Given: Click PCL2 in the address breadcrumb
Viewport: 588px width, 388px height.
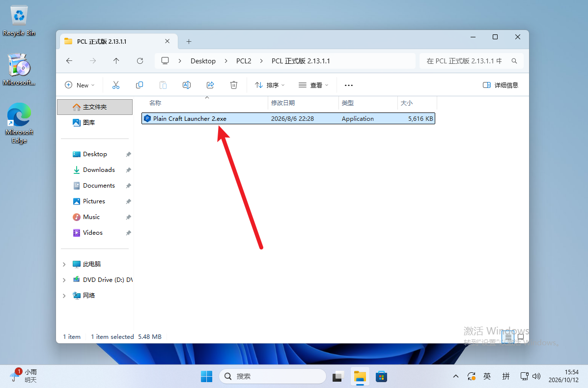Looking at the screenshot, I should point(244,61).
